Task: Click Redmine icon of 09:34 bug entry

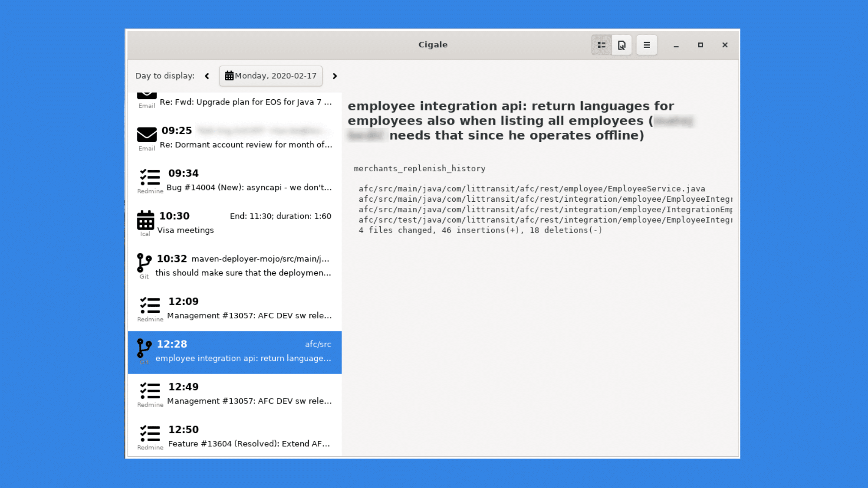Action: point(150,177)
